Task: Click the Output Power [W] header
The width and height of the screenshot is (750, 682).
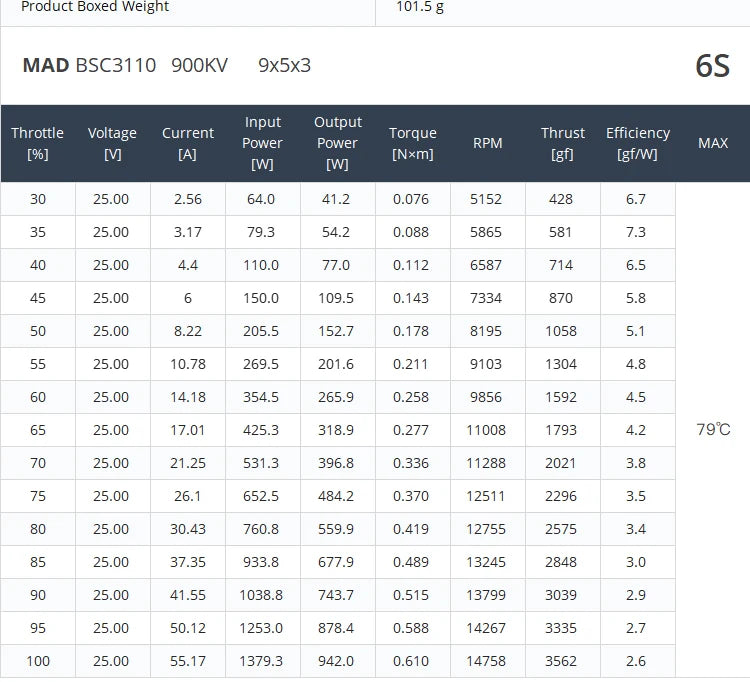Action: click(x=338, y=143)
